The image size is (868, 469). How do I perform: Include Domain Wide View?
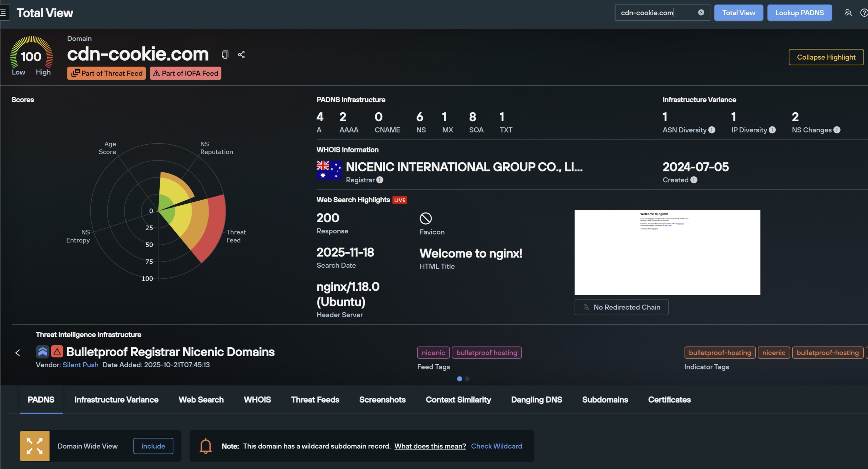[x=153, y=446]
